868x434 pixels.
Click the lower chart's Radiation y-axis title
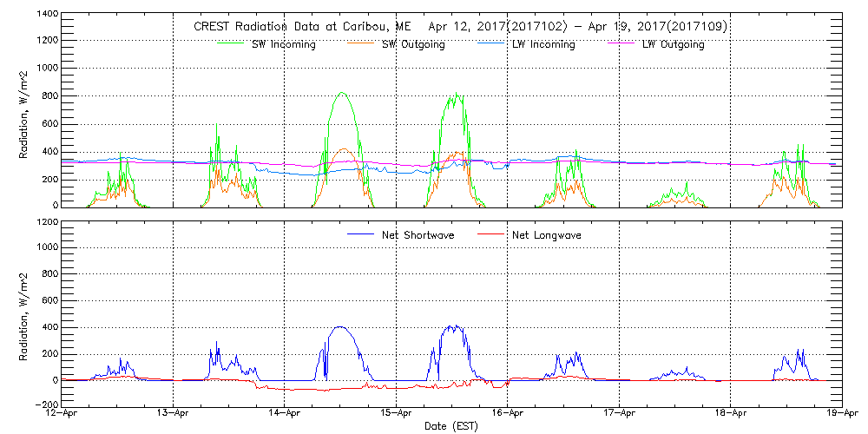point(23,313)
